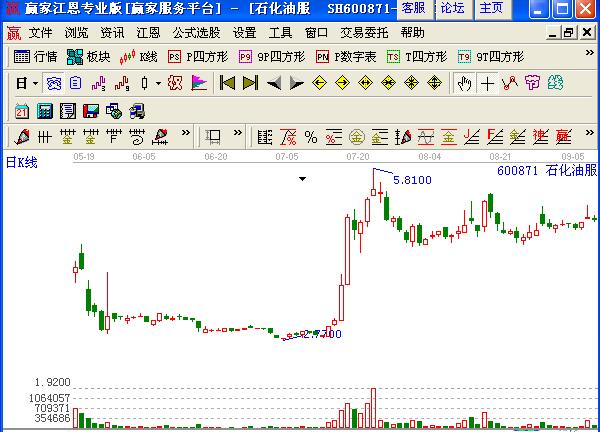Toggle the crosshair cursor tool
The height and width of the screenshot is (432, 600).
click(x=487, y=84)
